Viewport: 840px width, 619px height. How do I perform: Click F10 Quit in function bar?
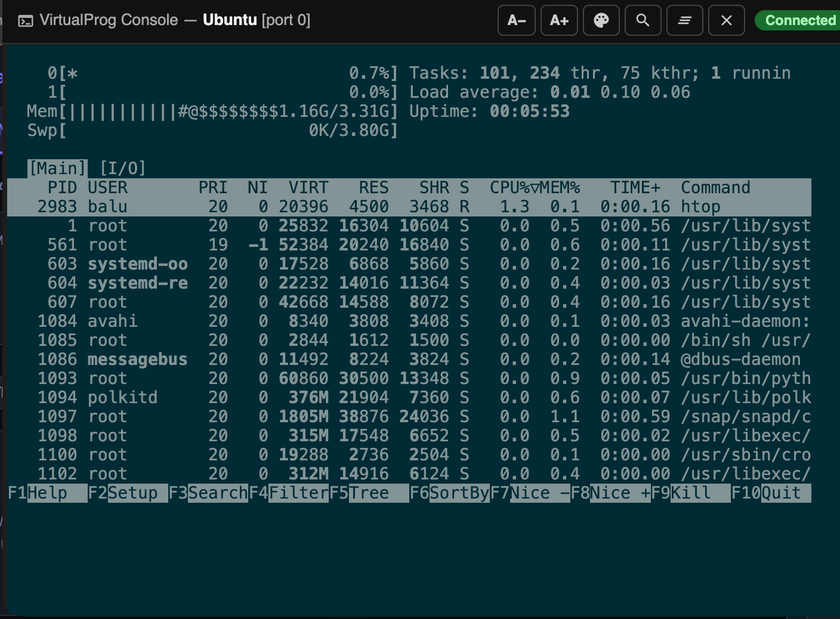point(771,493)
